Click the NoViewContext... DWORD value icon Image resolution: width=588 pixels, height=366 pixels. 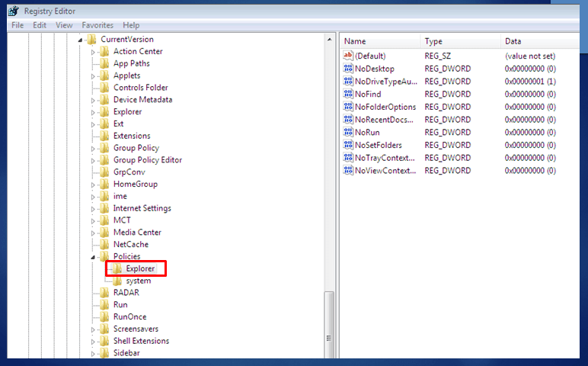(x=348, y=171)
